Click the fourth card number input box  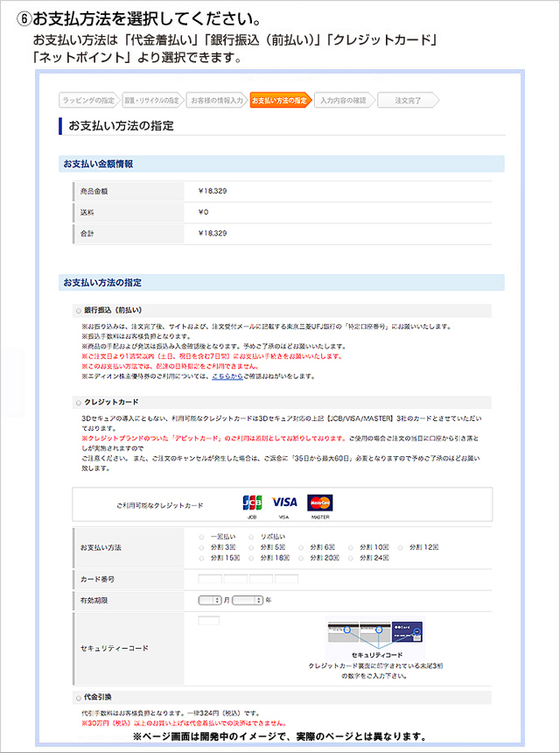coord(286,579)
